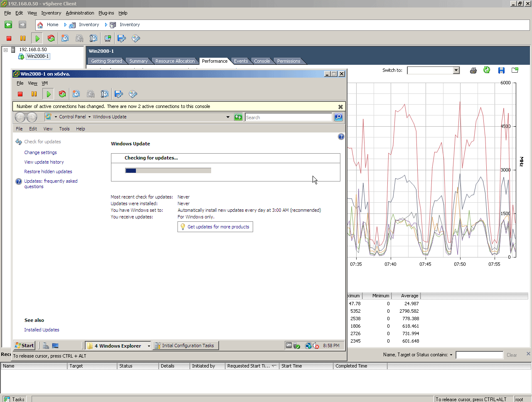532x402 pixels.
Task: Click the Tasks button in the status bar
Action: [14, 399]
